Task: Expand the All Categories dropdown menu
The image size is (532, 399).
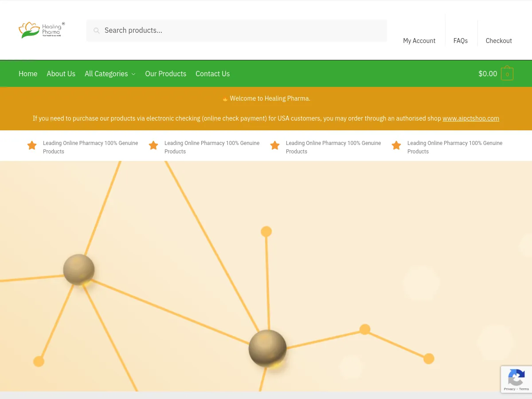Action: (x=106, y=74)
